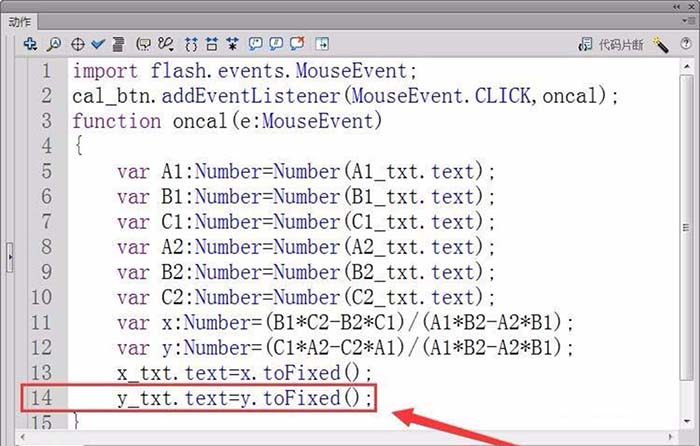Click the closing brace on line 15
The height and width of the screenshot is (446, 700).
click(x=77, y=421)
